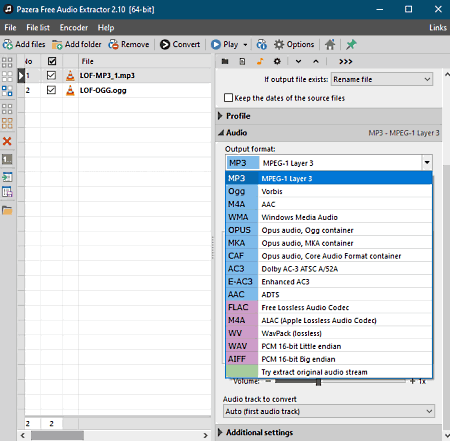Open the 'If output file exists' Rename file dropdown
Image resolution: width=450 pixels, height=441 pixels.
coord(382,79)
